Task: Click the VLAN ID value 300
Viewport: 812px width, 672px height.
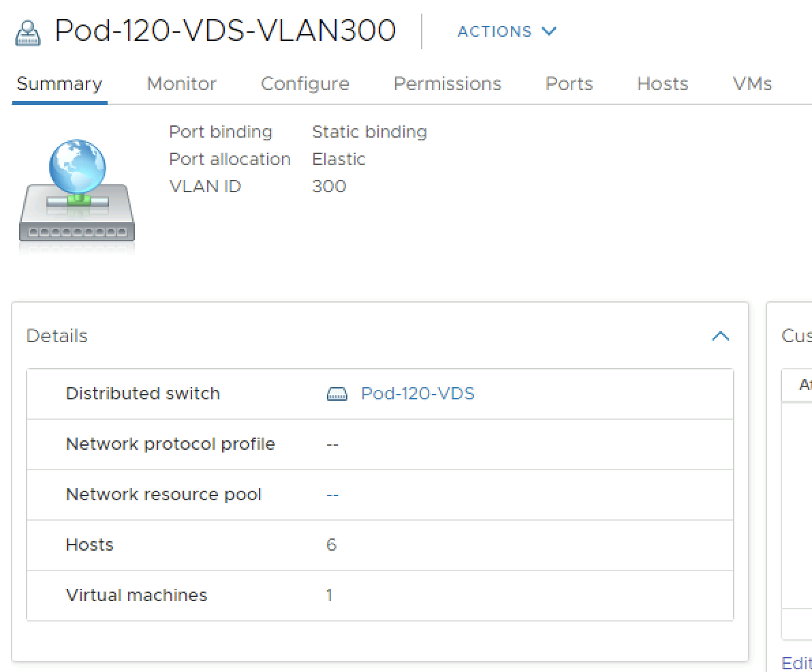Action: click(x=329, y=187)
